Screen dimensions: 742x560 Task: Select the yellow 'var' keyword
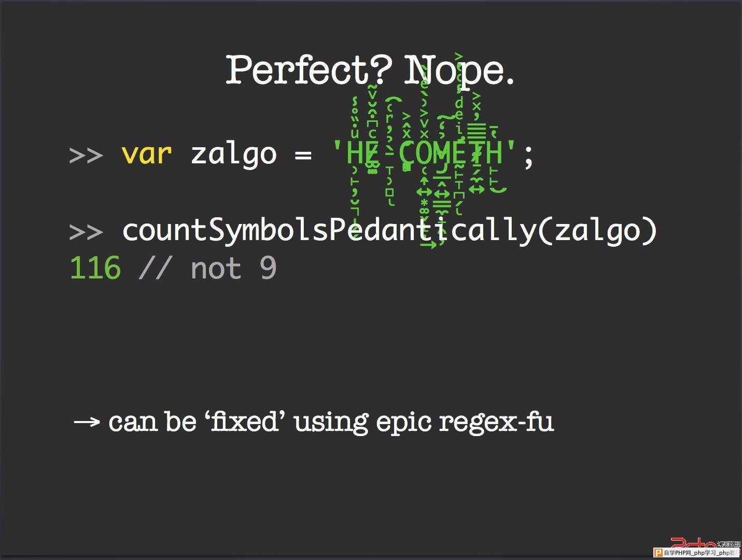pyautogui.click(x=146, y=154)
